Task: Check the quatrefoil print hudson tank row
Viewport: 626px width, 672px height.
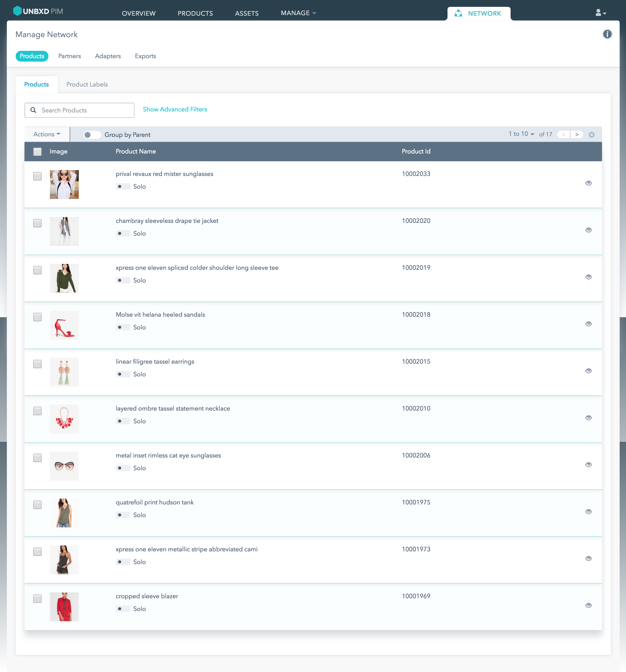Action: coord(38,505)
